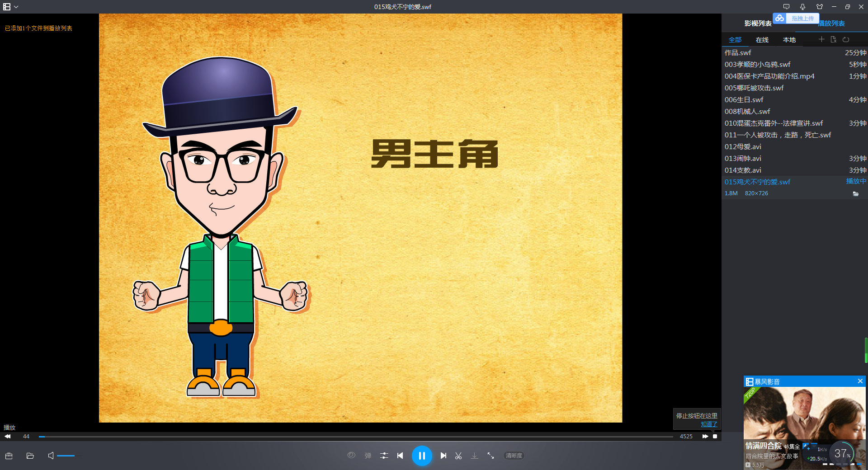Screen dimensions: 868x470
Task: Add a file with the plus icon
Action: (821, 39)
